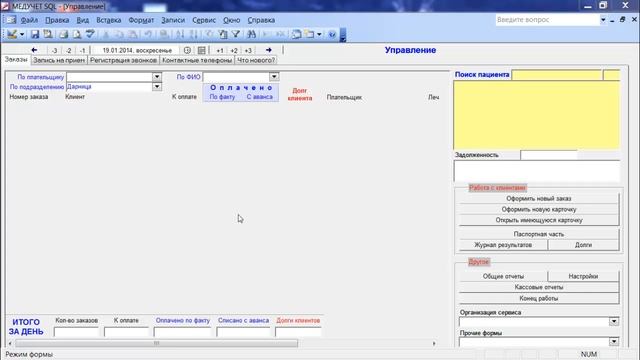Expand the Организация сервиса dropdown

coord(614,322)
